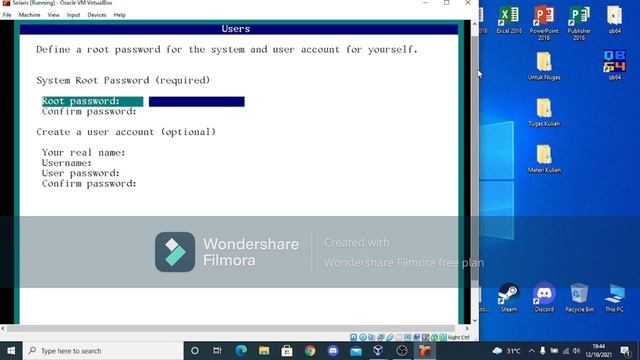Click the microphone tray icon
Screen dimensions: 640x360
click(x=542, y=351)
